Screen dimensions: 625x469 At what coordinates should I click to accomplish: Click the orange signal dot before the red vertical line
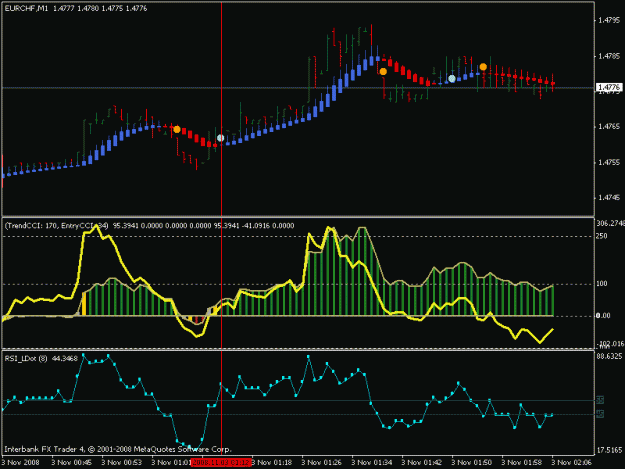177,130
